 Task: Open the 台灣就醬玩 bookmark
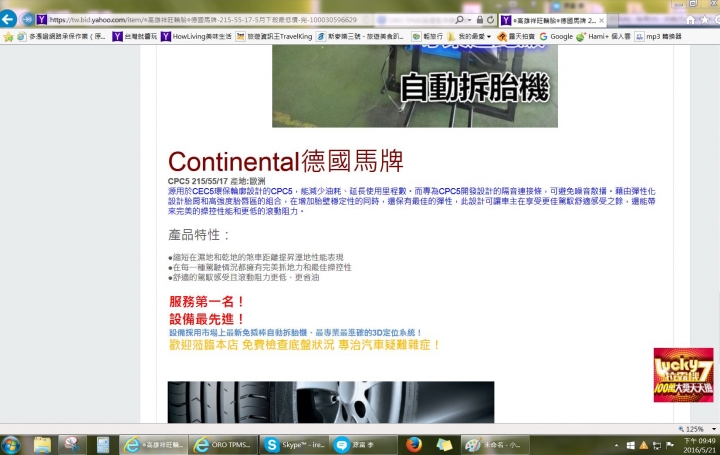point(135,36)
